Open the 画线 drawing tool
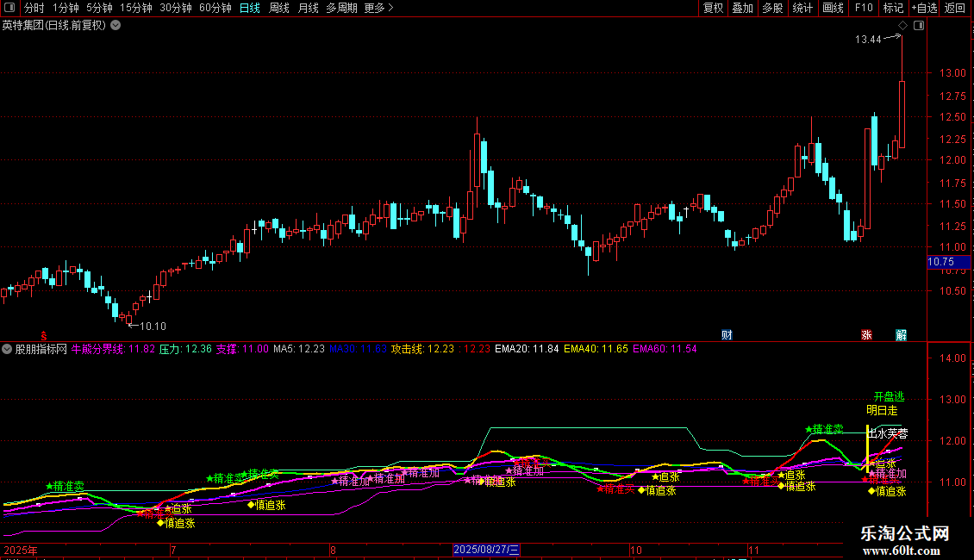This screenshot has width=974, height=560. coord(833,8)
